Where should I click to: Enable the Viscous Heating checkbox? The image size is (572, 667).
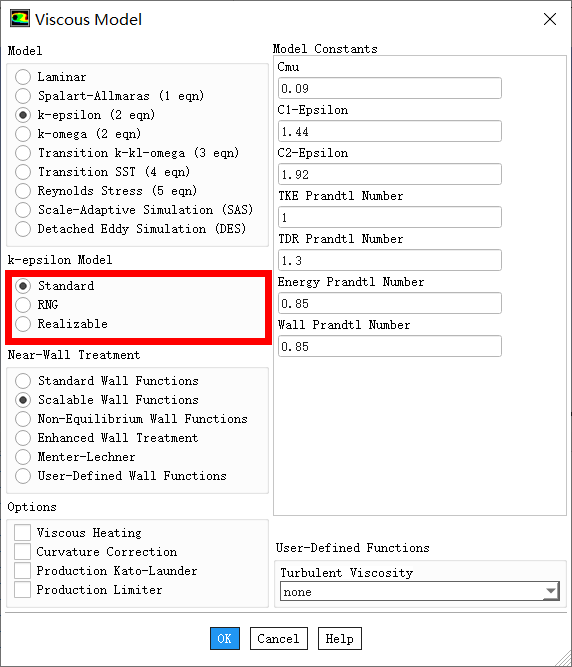click(23, 533)
